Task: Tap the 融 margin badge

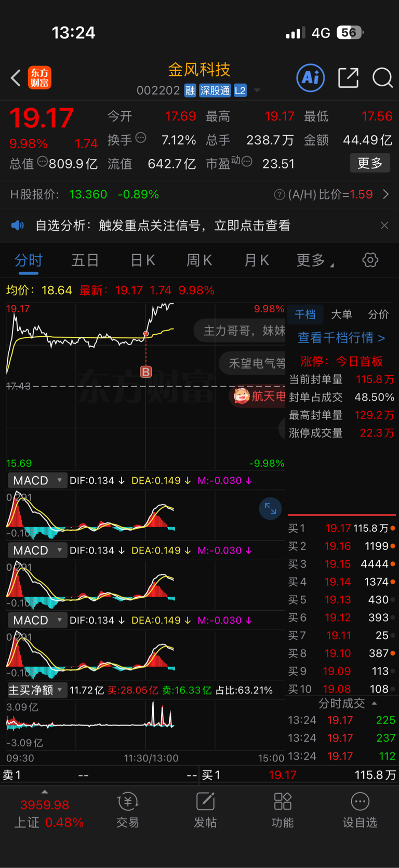Action: [x=190, y=91]
